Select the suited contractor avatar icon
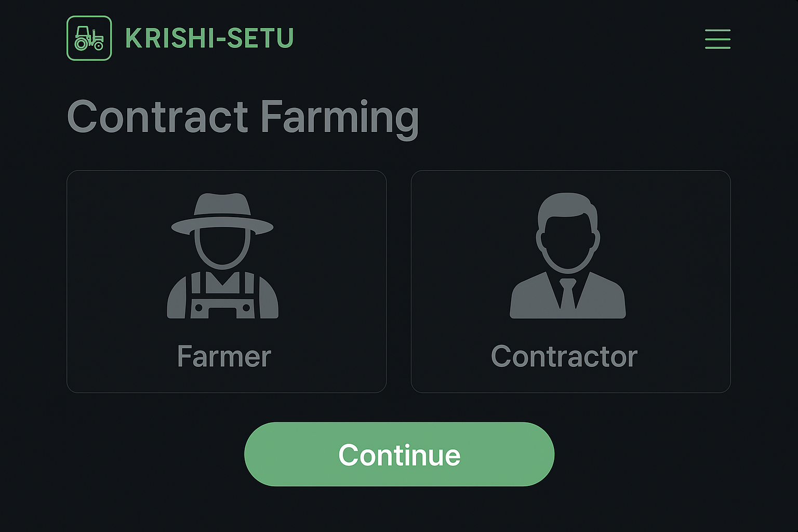The width and height of the screenshot is (798, 532). click(x=568, y=256)
